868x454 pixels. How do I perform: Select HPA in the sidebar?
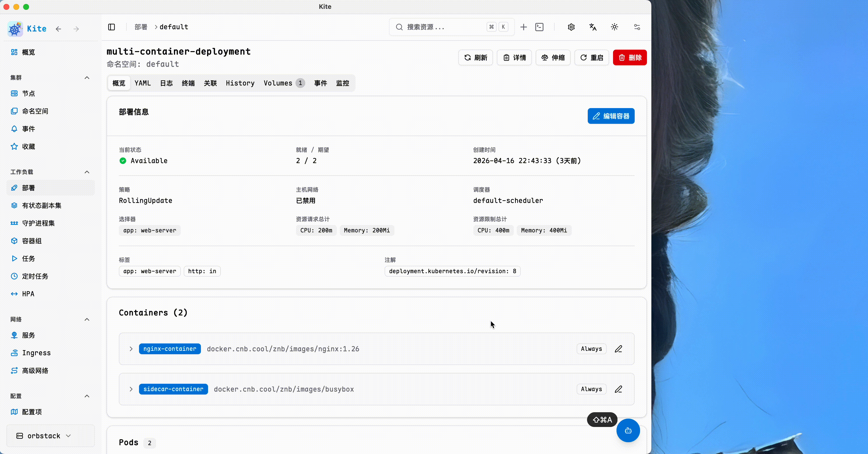click(x=28, y=294)
